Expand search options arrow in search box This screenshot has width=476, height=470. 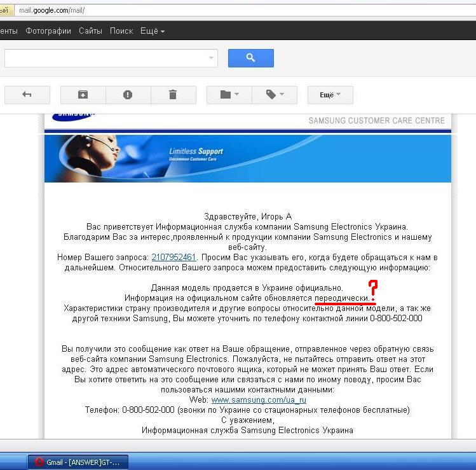click(211, 58)
